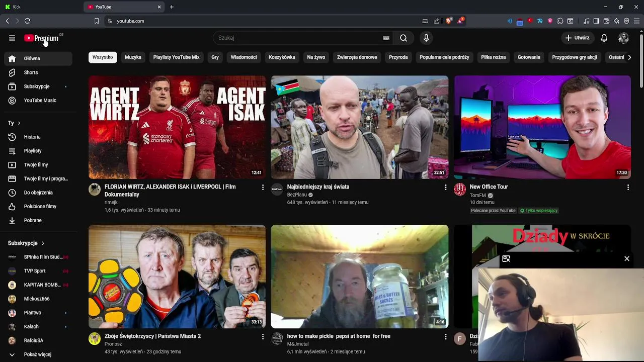Show more filter chips with right arrow
Screen dimensions: 644x362
[629, 57]
